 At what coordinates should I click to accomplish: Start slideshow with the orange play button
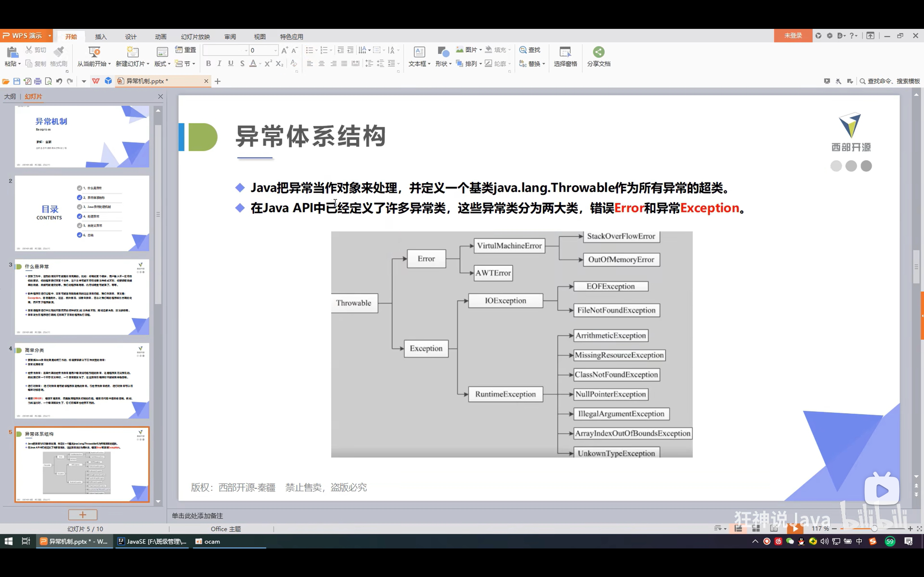click(795, 529)
